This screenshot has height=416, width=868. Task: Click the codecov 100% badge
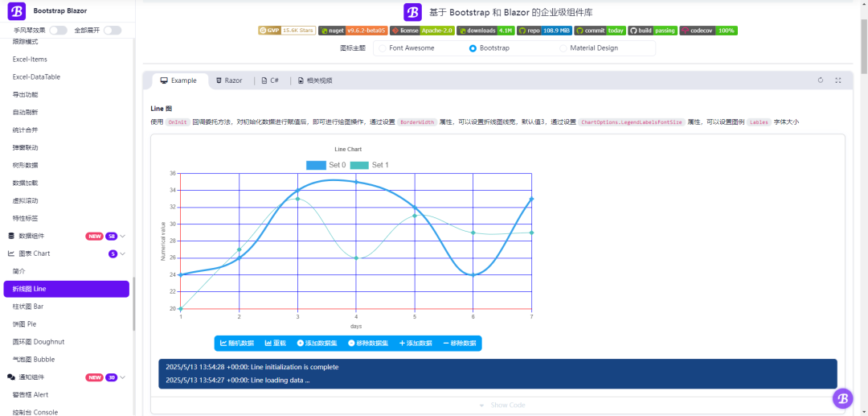[x=709, y=31]
